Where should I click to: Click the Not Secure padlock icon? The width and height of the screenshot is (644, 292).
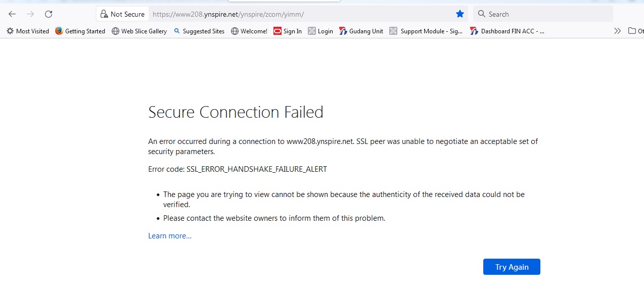tap(104, 14)
